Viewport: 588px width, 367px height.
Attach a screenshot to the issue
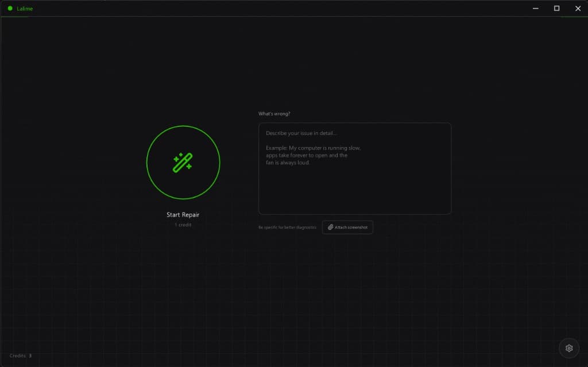click(x=347, y=227)
